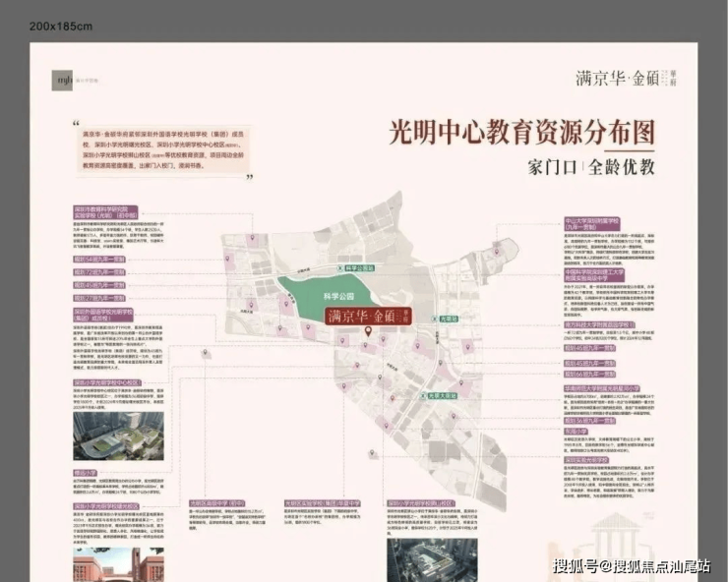Click the 满京华·金硕 brand logo at top right
This screenshot has width=728, height=582.
pos(626,78)
